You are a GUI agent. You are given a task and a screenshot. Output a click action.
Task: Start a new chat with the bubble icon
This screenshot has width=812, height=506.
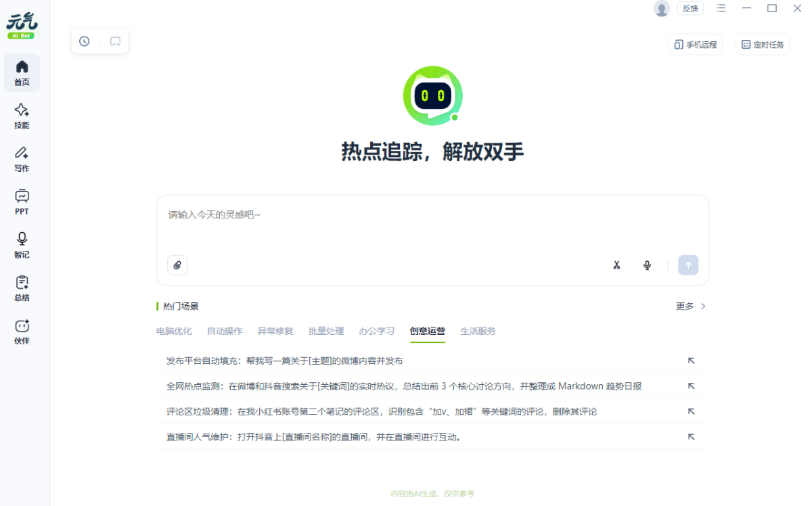click(115, 41)
